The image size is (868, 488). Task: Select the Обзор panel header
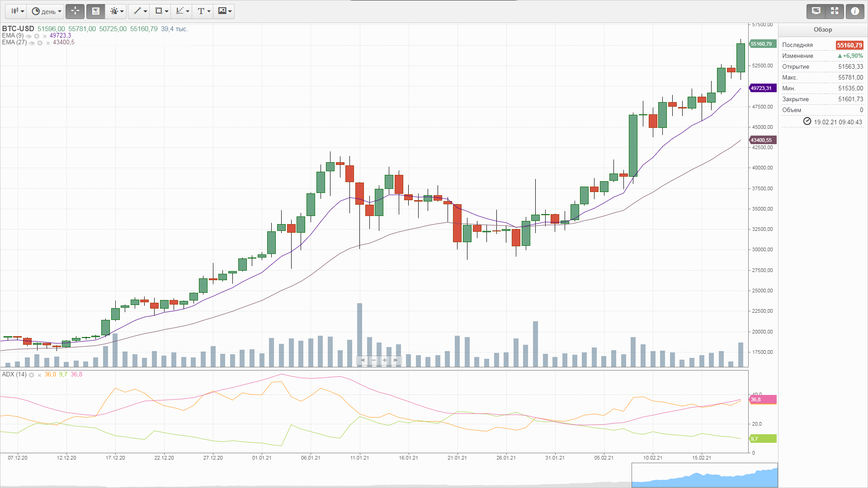tap(822, 29)
